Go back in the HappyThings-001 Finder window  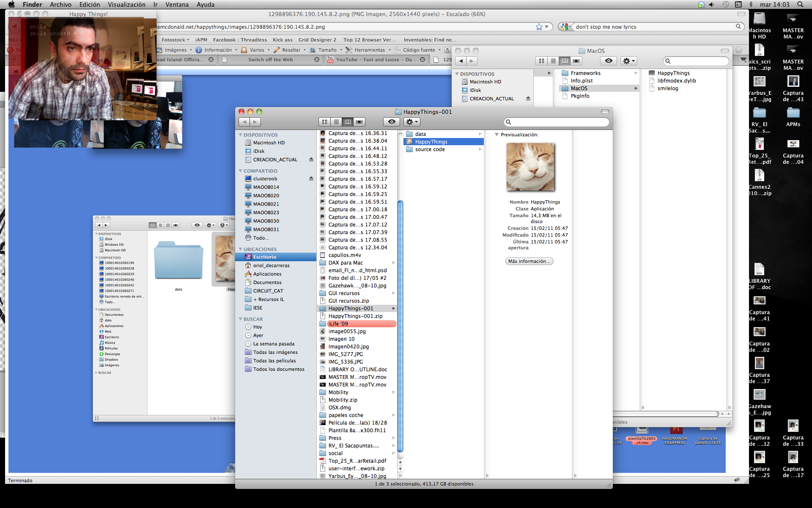tap(244, 122)
